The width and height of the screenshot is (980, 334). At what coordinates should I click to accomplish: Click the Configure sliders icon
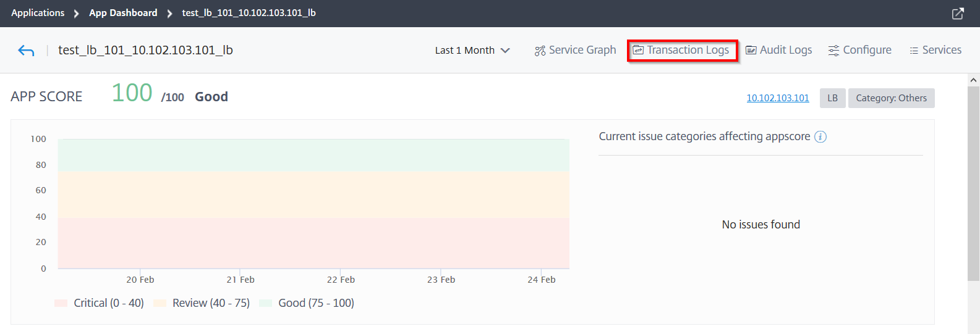[x=833, y=51]
